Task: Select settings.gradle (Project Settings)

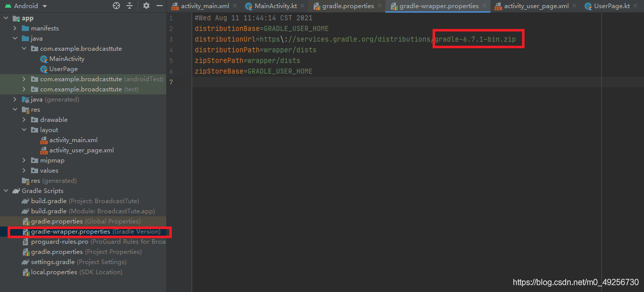Action: click(79, 262)
